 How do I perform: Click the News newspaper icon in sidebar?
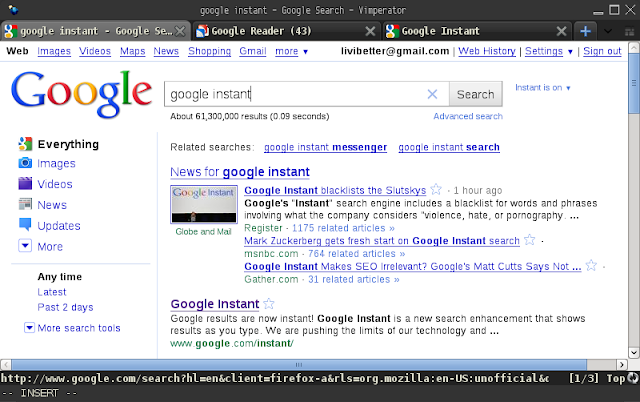coord(25,204)
